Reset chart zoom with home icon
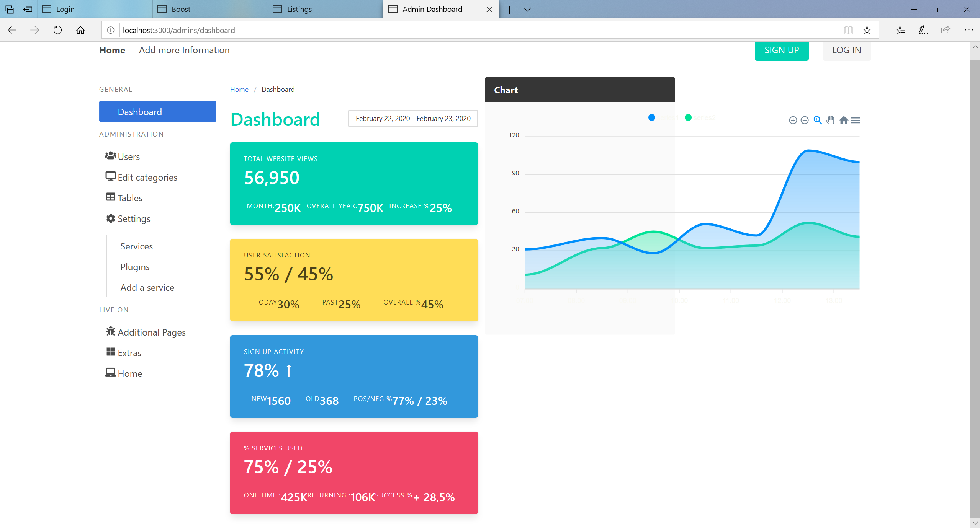 coord(843,121)
